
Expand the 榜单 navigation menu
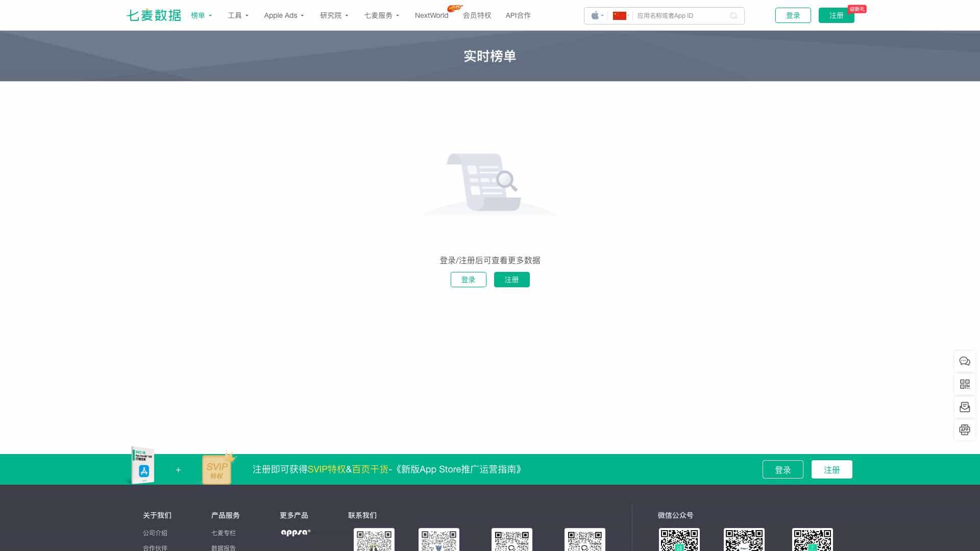coord(201,15)
